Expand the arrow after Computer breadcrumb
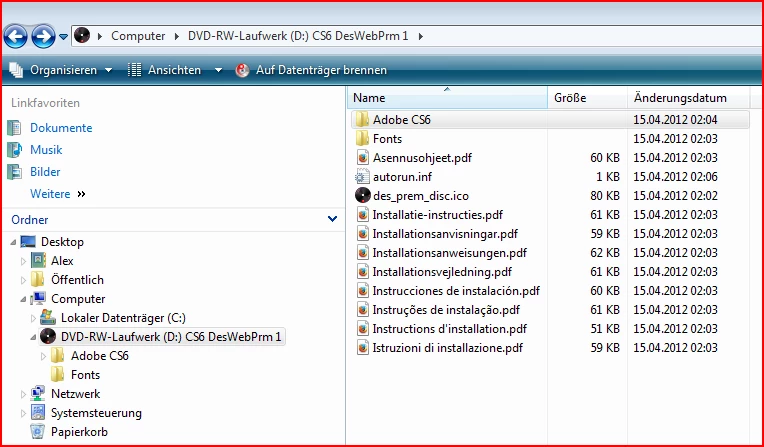Viewport: 764px width, 447px height. [x=177, y=36]
